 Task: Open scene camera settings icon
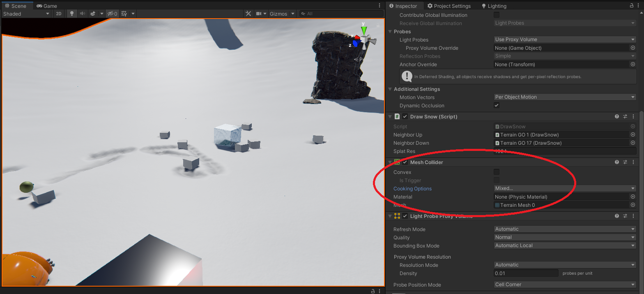tap(259, 14)
